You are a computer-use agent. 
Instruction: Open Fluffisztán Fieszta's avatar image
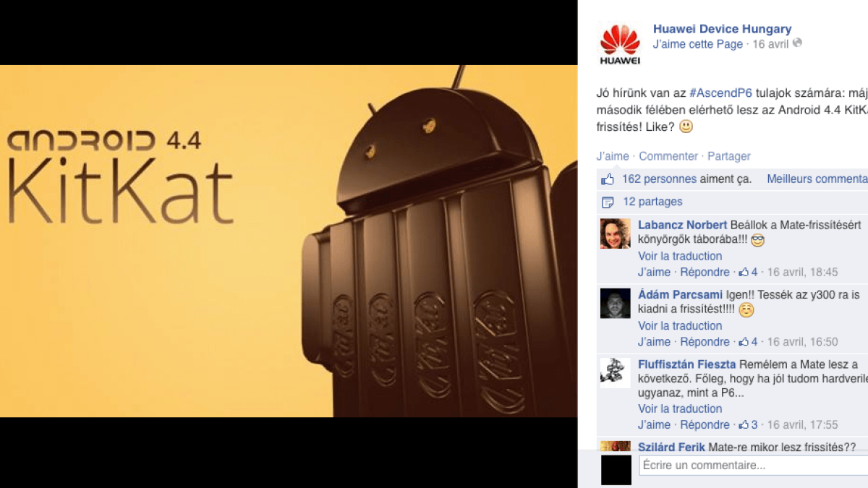coord(616,372)
